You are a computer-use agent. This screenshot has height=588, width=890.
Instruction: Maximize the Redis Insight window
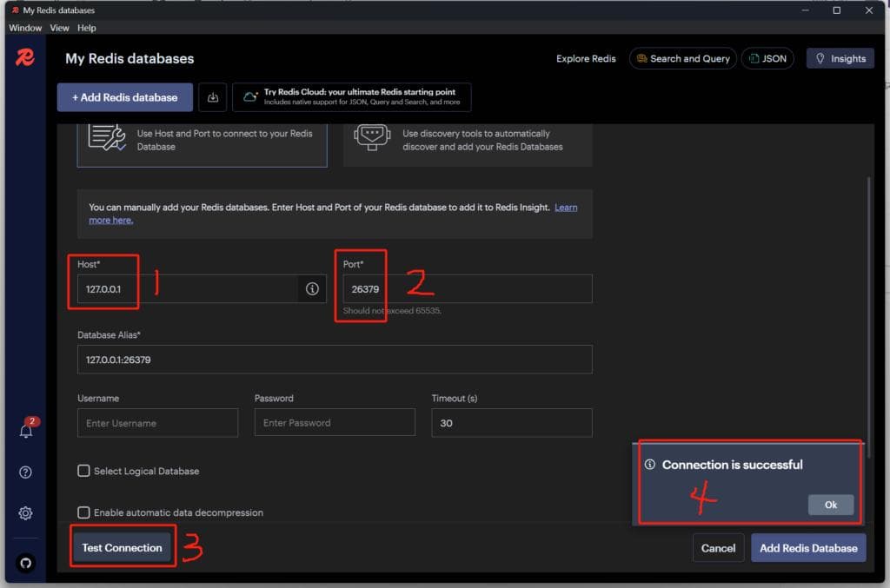[837, 10]
